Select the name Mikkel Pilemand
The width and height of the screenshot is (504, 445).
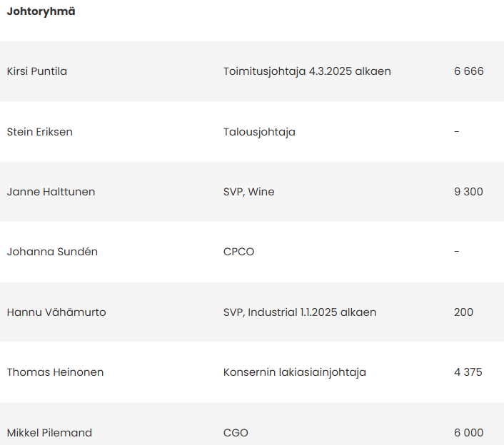(x=49, y=433)
